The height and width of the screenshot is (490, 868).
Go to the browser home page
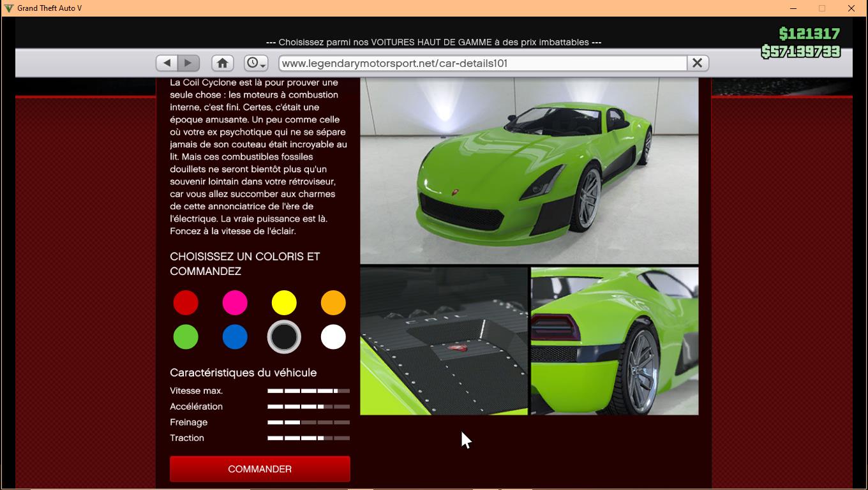click(x=222, y=63)
